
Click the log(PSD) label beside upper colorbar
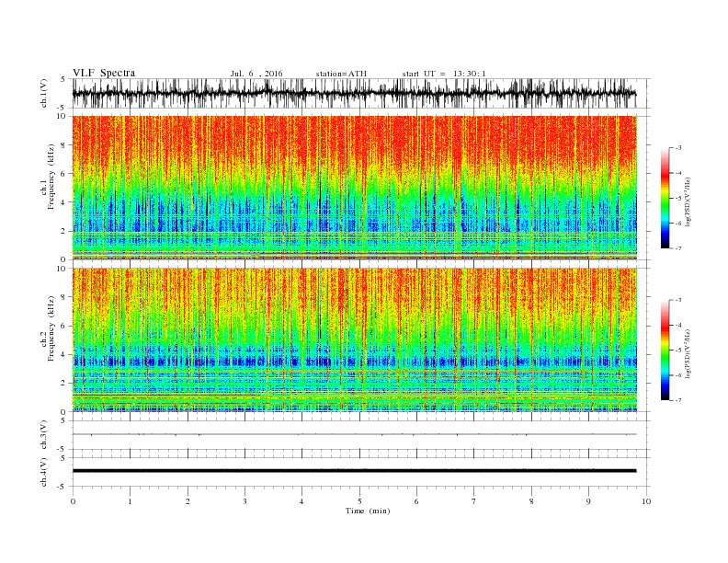click(688, 202)
